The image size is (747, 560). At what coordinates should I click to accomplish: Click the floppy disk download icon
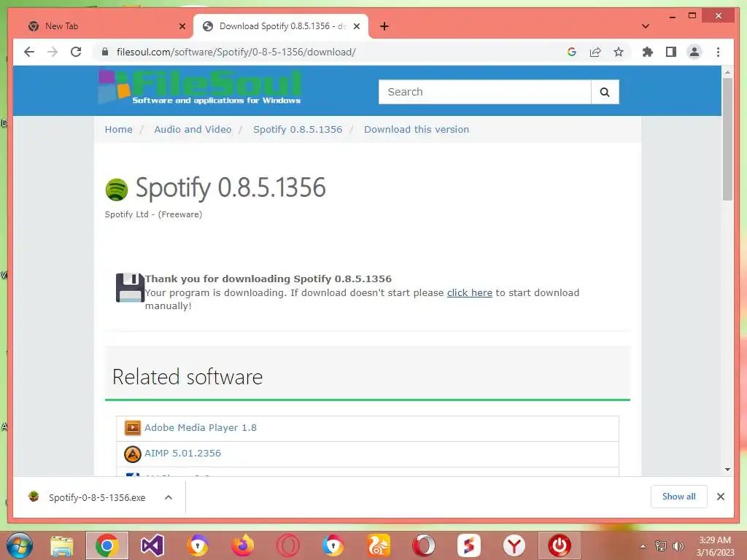tap(130, 287)
